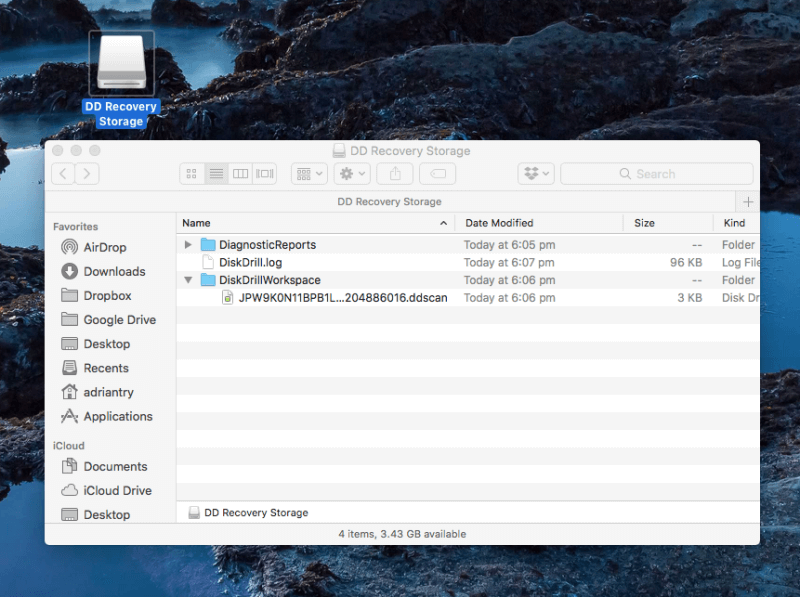
Task: Open Downloads from sidebar Favorites
Action: tap(114, 271)
